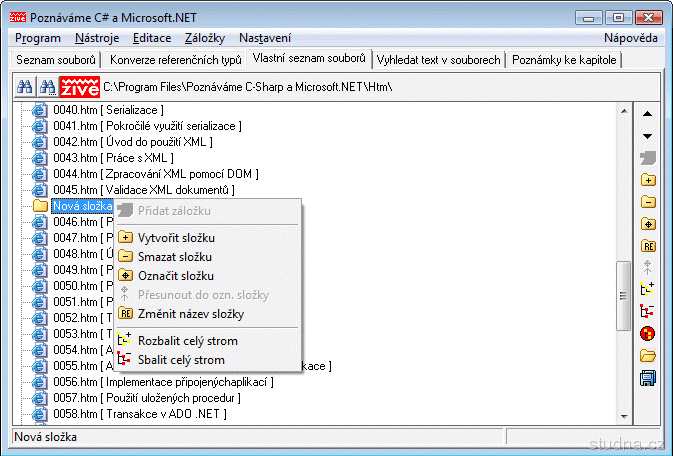Select 0057.htm Použití uložených procedur
The image size is (673, 456).
pyautogui.click(x=147, y=398)
